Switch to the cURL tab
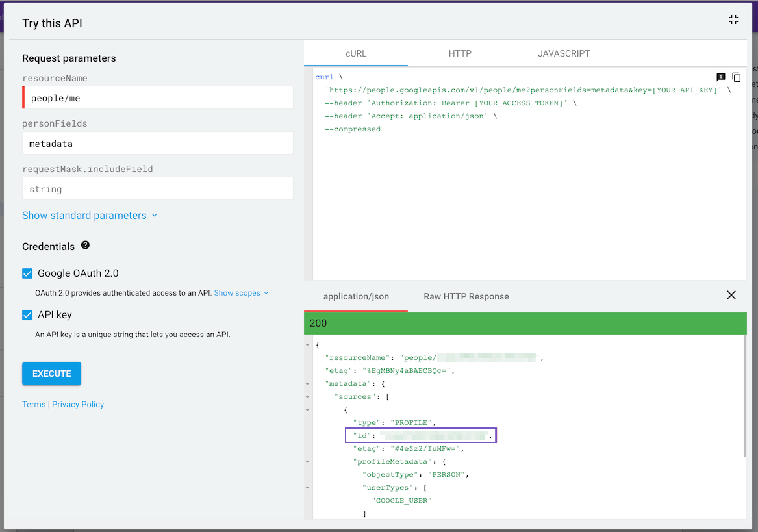This screenshot has height=532, width=758. pyautogui.click(x=356, y=53)
